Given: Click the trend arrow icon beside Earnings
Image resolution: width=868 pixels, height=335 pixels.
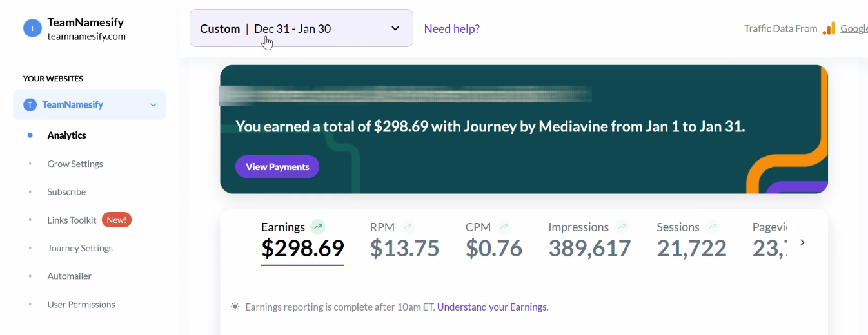Looking at the screenshot, I should point(317,227).
